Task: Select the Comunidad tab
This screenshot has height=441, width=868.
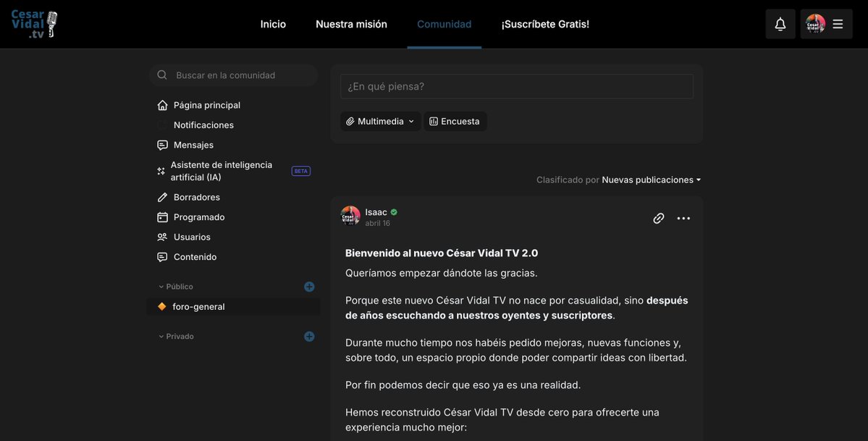Action: [x=444, y=25]
